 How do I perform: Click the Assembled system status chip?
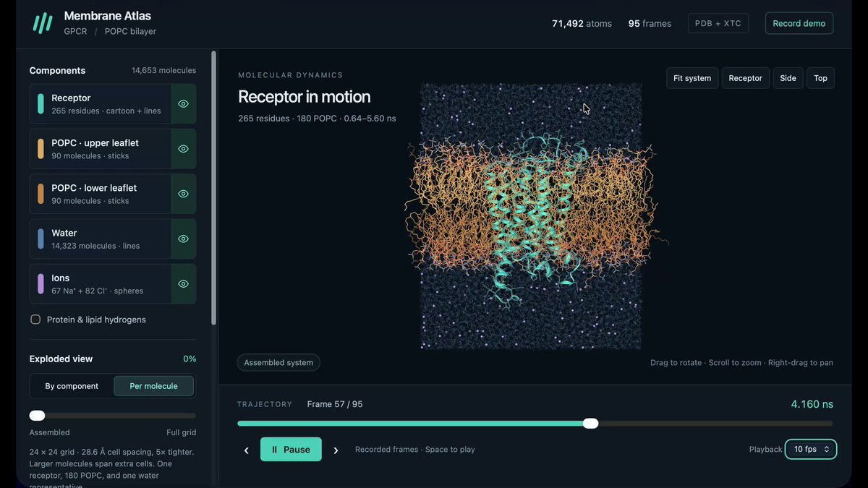278,363
